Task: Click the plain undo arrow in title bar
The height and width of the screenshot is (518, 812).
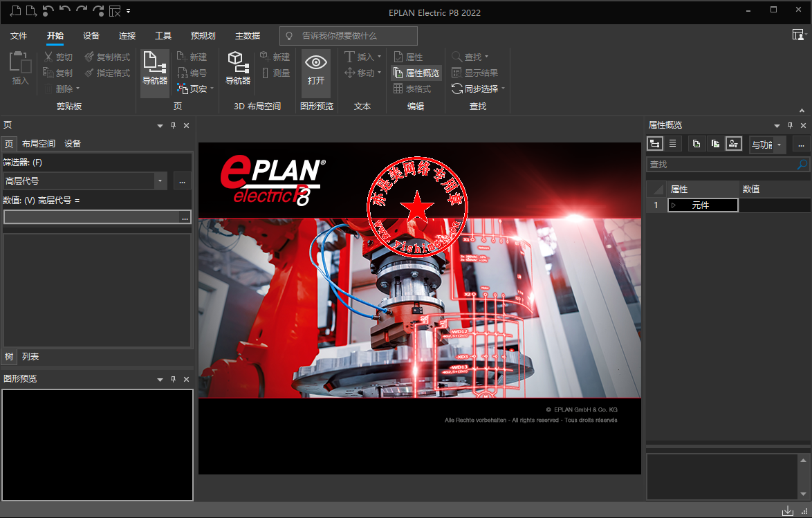Action: pos(65,10)
